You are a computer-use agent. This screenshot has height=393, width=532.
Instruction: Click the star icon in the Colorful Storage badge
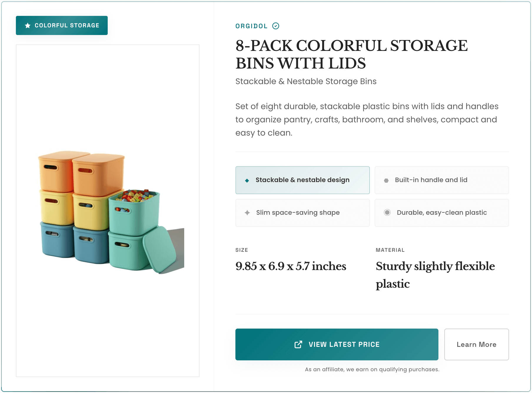click(28, 26)
